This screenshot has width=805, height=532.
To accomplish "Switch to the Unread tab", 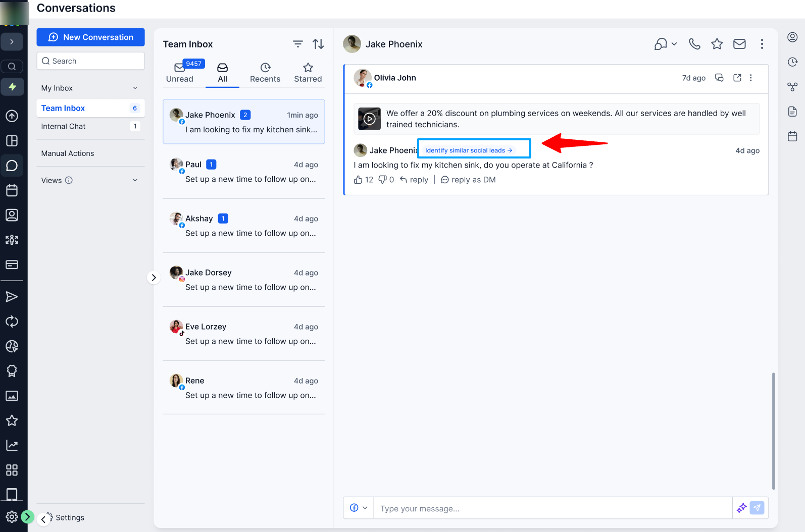I will (180, 73).
